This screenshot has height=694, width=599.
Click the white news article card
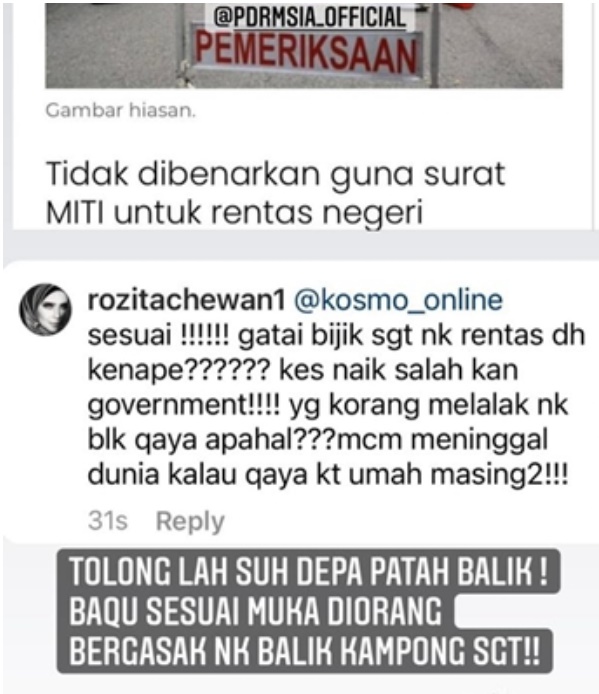[x=303, y=116]
